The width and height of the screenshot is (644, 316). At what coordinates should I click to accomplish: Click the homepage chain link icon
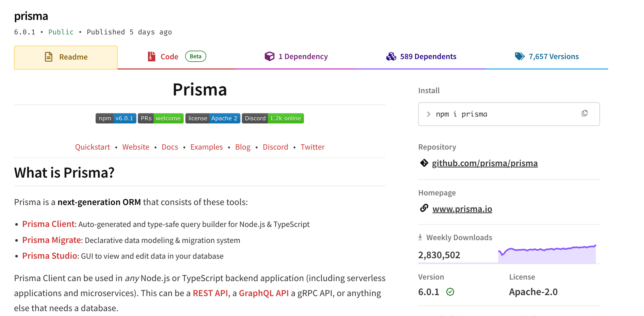424,208
